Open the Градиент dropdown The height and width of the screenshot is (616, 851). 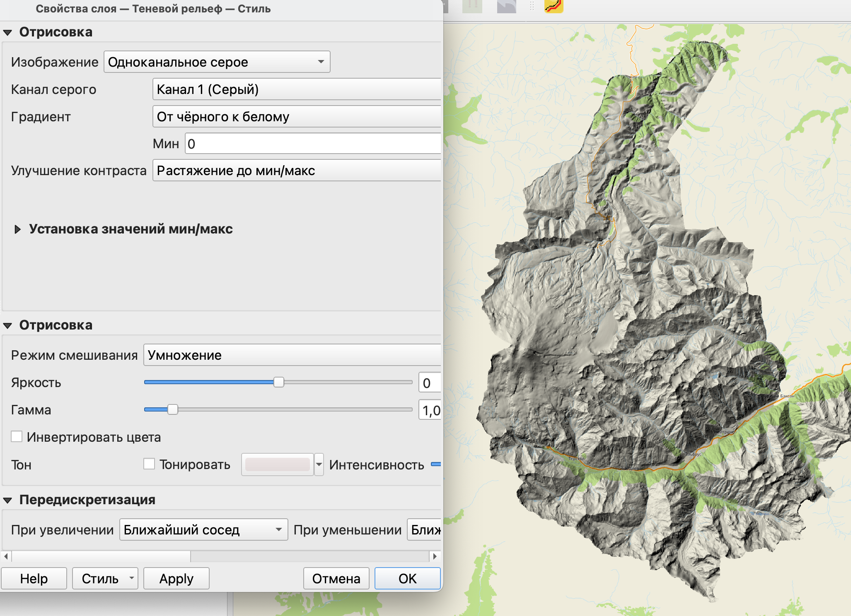(296, 117)
